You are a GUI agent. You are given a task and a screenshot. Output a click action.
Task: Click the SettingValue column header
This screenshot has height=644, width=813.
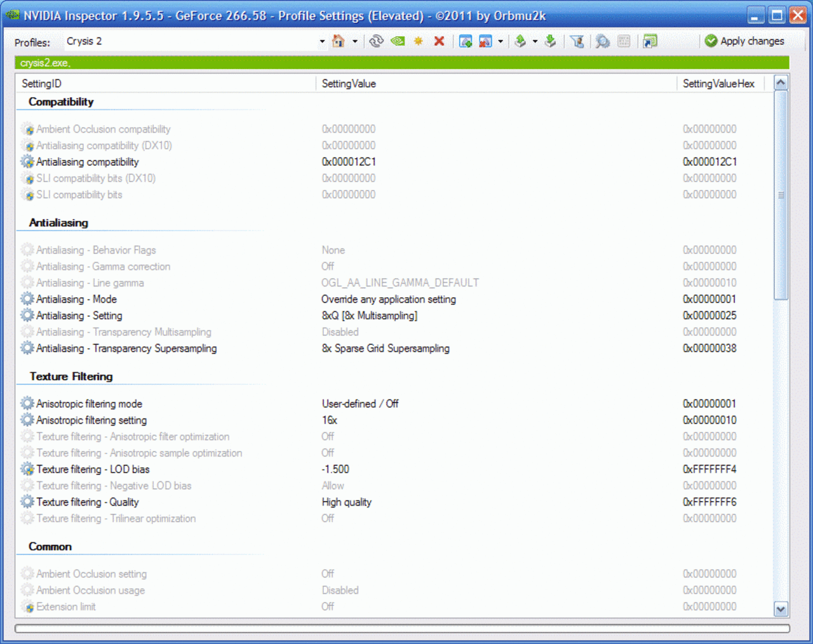tap(496, 84)
